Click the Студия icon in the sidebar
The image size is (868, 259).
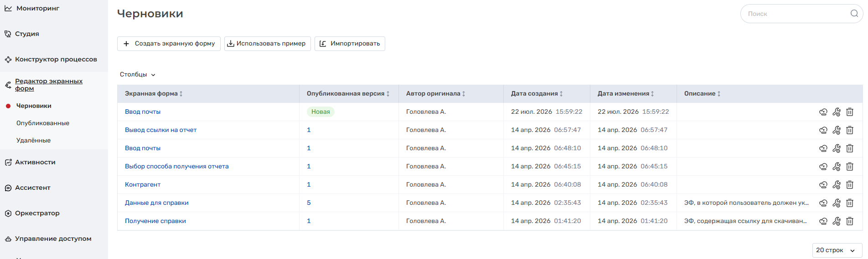click(x=8, y=34)
